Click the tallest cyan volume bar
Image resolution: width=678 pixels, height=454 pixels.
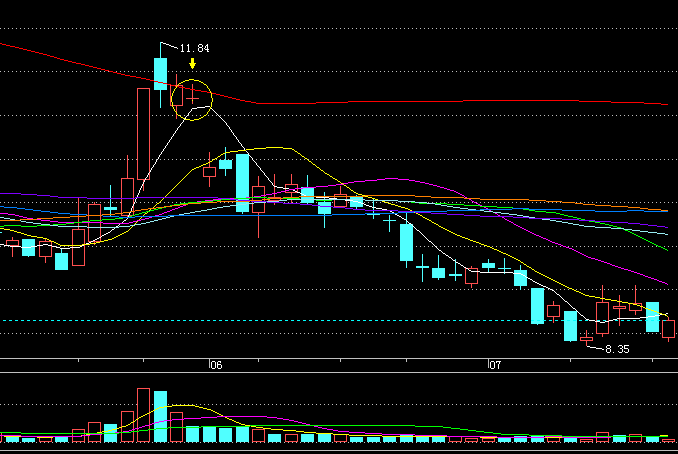click(x=160, y=416)
